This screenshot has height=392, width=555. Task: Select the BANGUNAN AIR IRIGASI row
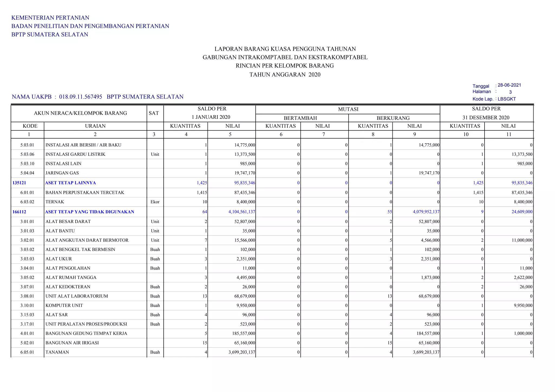tap(72, 343)
